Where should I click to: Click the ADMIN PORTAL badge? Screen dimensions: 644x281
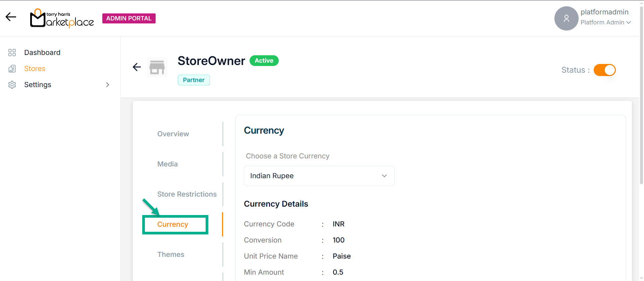(x=129, y=18)
